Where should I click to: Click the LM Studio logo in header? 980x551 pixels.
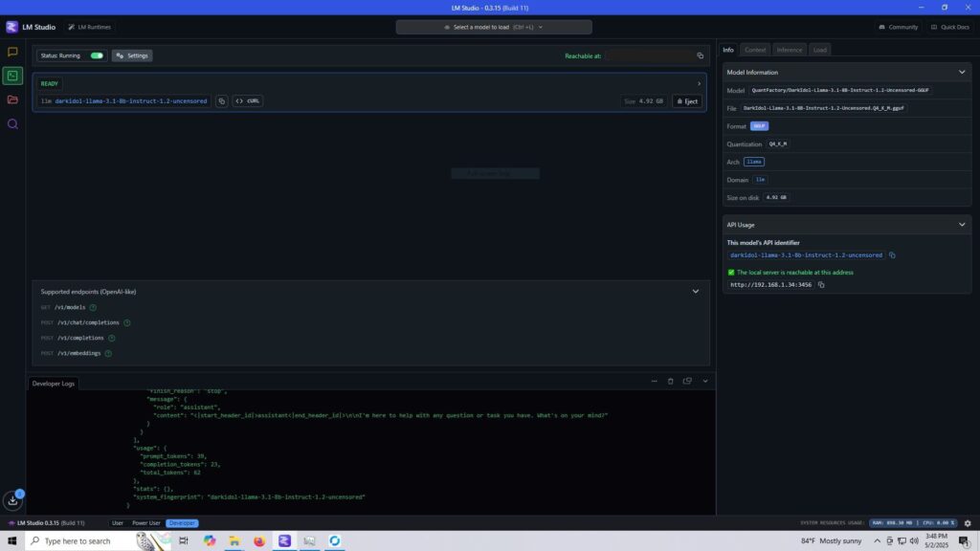(11, 27)
